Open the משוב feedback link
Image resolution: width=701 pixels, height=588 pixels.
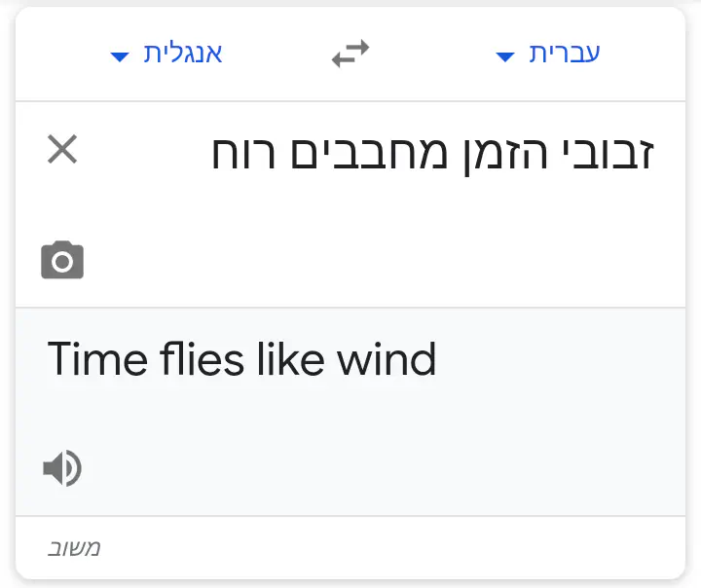coord(75,548)
